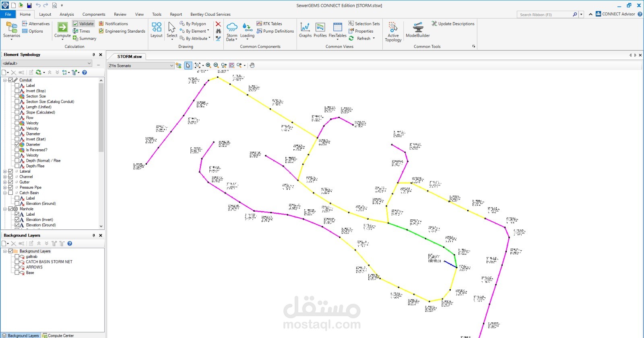Click Properties in Common Views
Image resolution: width=644 pixels, height=338 pixels.
pyautogui.click(x=361, y=31)
